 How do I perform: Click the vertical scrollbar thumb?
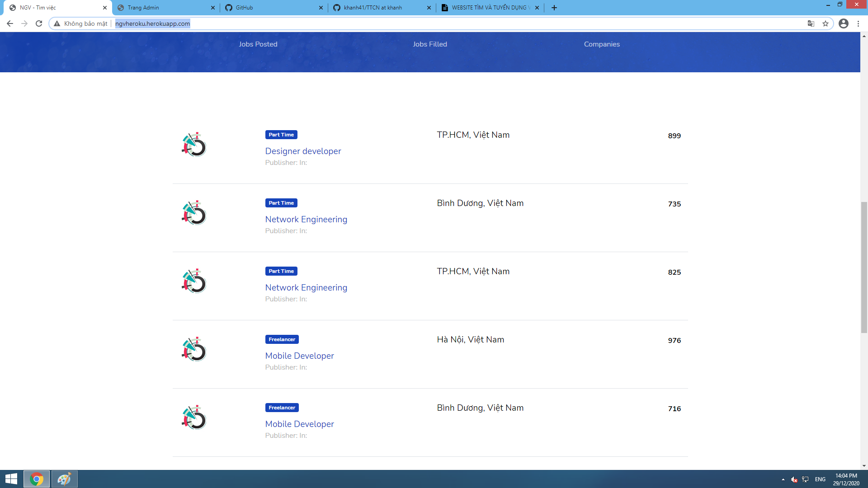click(864, 267)
